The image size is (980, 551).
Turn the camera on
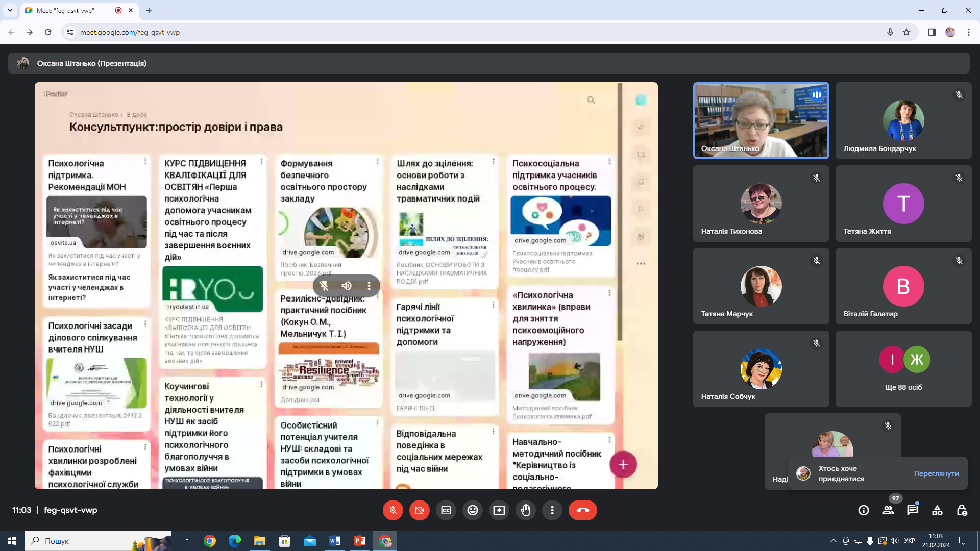pos(420,510)
